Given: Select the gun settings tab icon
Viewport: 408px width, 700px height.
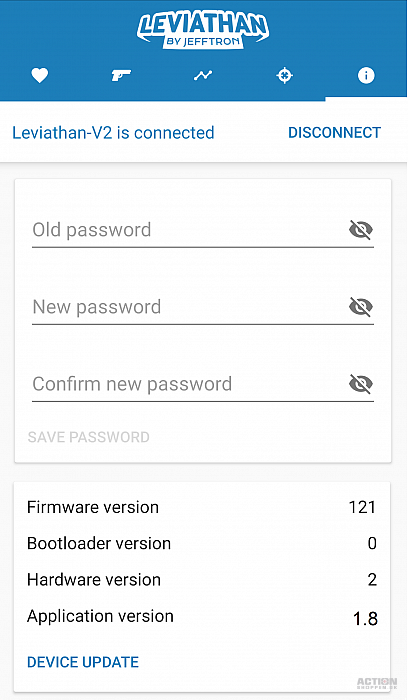Looking at the screenshot, I should (121, 75).
